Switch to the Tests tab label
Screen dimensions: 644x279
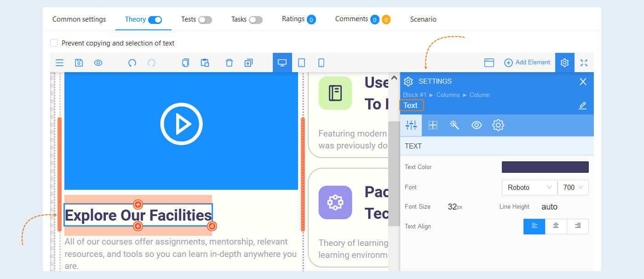click(189, 19)
